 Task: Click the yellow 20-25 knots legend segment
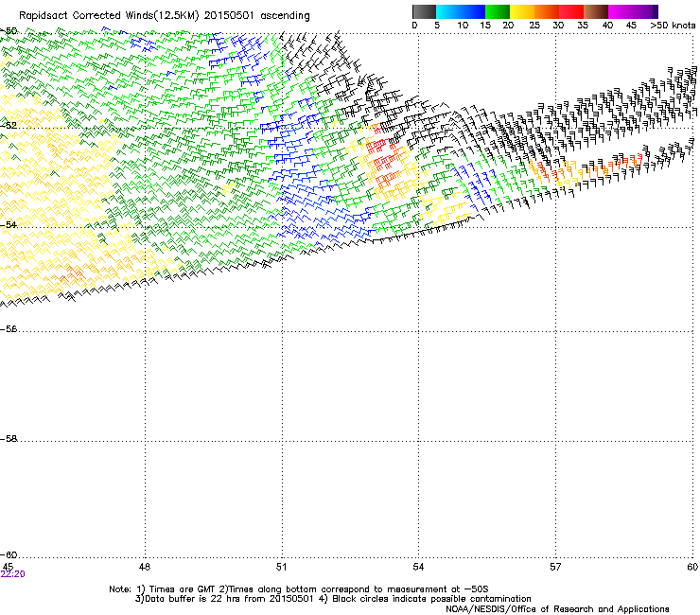pos(522,11)
